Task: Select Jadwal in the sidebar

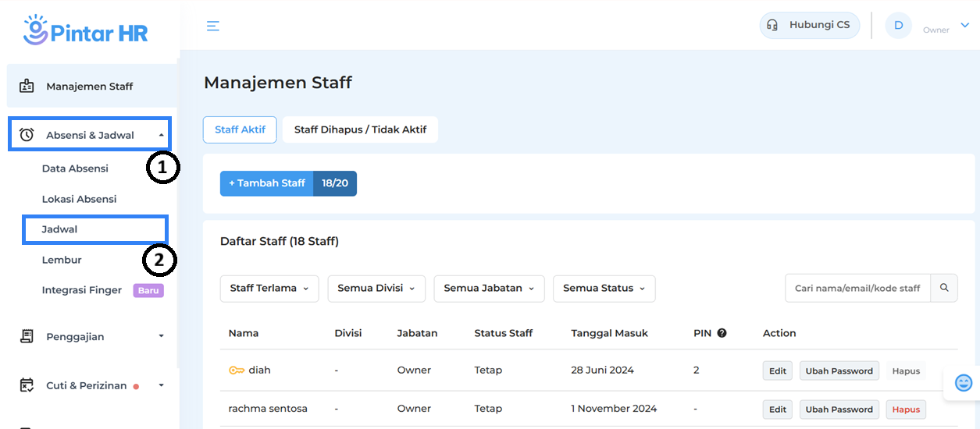Action: (60, 229)
